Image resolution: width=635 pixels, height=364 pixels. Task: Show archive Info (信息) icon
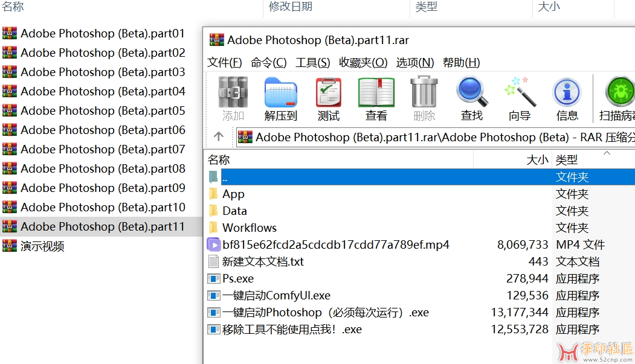pos(567,92)
